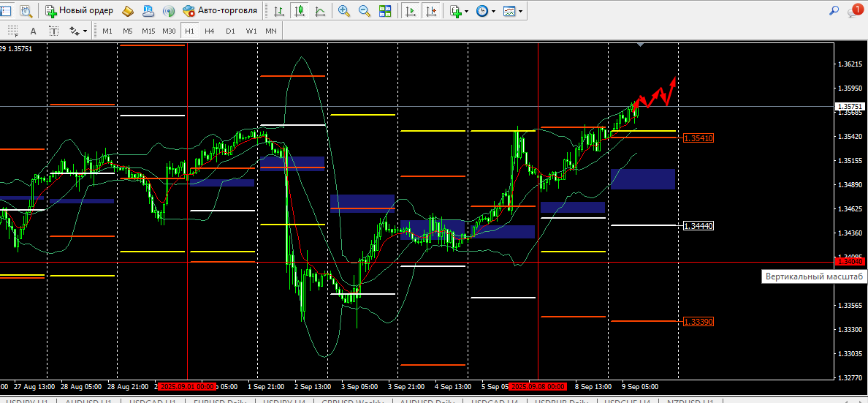Click the 1.33565 price scale value
Viewport: 868px width, 403px height.
coord(850,306)
